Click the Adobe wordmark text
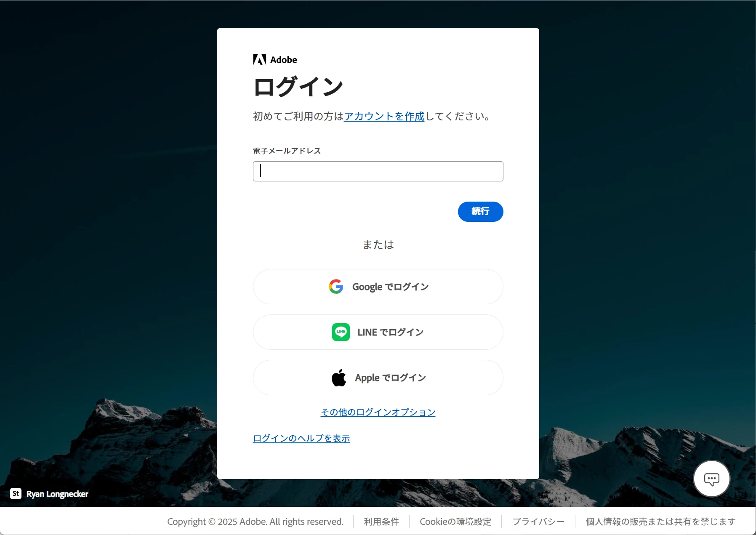The width and height of the screenshot is (756, 535). tap(284, 60)
